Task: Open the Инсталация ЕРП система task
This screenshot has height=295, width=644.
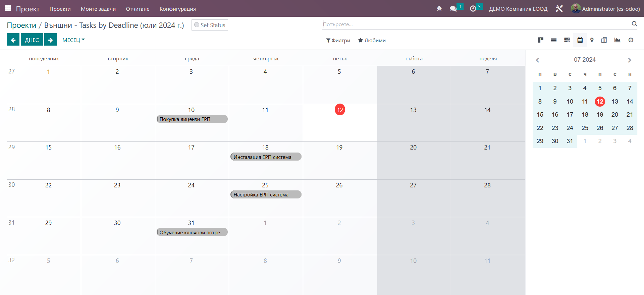Action: tap(266, 157)
